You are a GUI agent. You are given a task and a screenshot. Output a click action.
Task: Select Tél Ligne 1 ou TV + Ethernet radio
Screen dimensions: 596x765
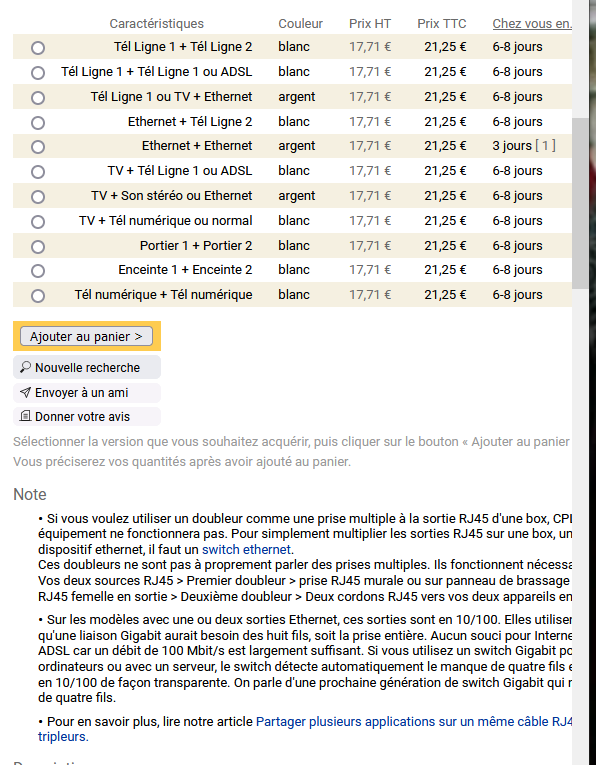(x=38, y=98)
